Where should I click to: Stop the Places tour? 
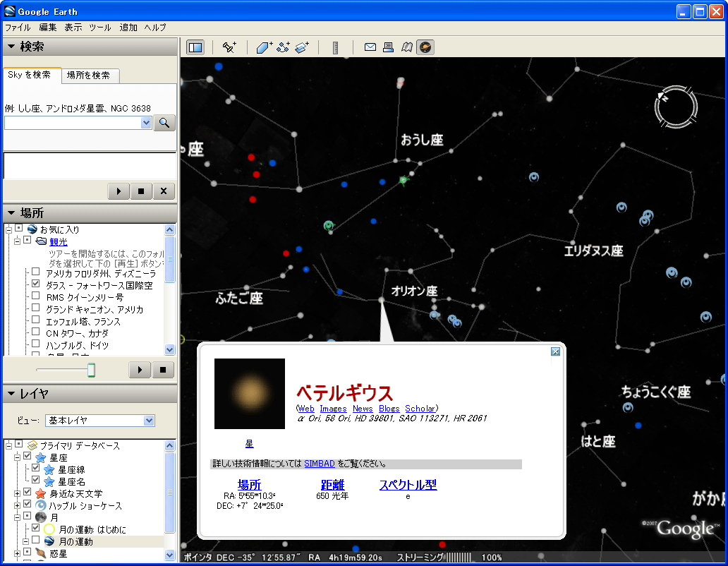(163, 370)
